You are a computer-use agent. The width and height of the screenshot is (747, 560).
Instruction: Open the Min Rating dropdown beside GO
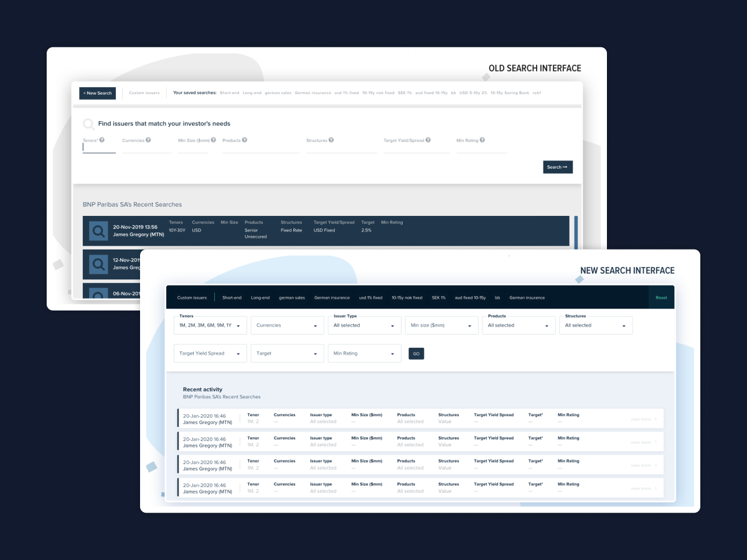pyautogui.click(x=365, y=353)
